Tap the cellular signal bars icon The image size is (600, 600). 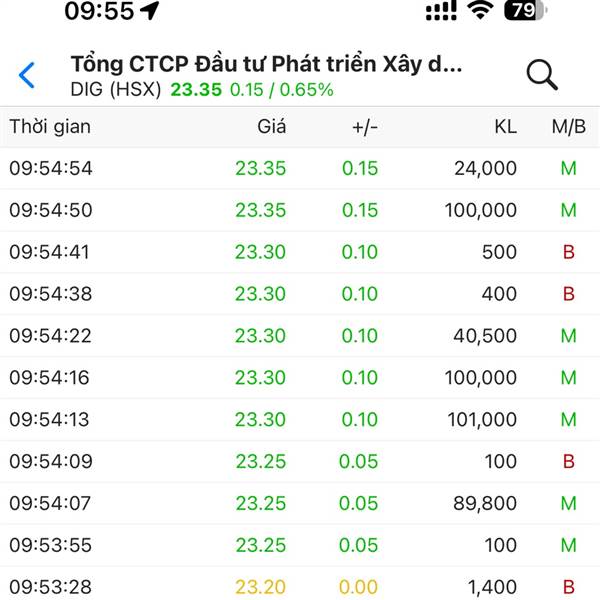click(x=441, y=10)
